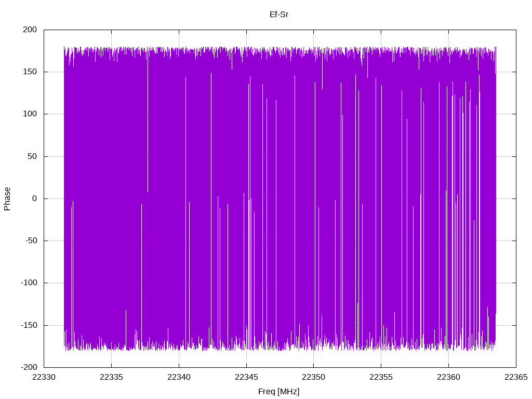Click the y-axis tick label -150
The height and width of the screenshot is (399, 532).
click(x=29, y=325)
